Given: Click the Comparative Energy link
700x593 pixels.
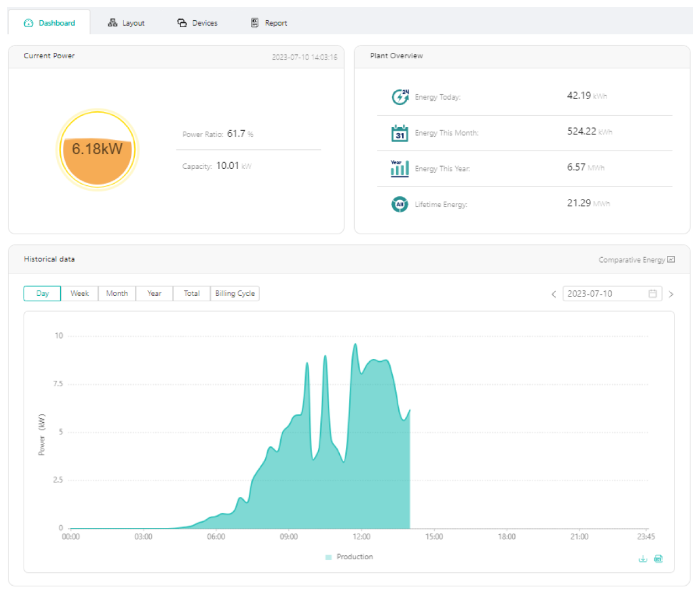Looking at the screenshot, I should pos(632,260).
